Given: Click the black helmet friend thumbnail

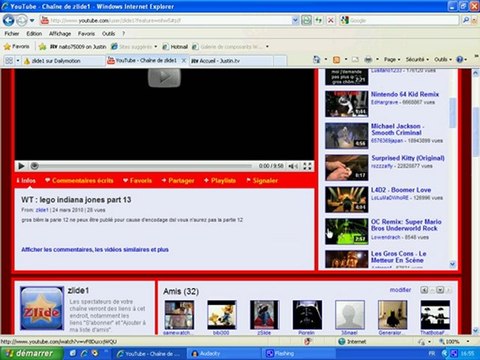Looking at the screenshot, I should tap(307, 315).
